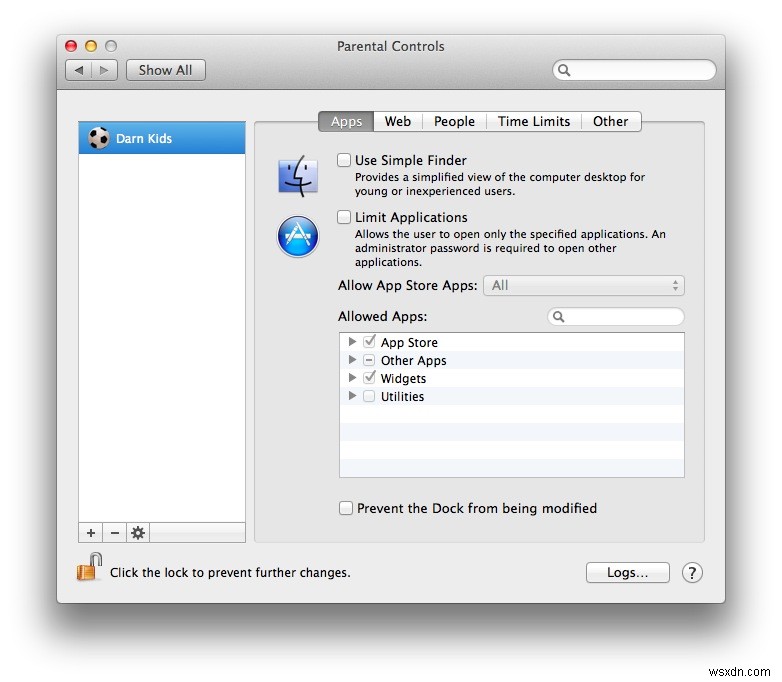Viewport: 782px width, 682px height.
Task: Click the Finder face icon
Action: 298,176
